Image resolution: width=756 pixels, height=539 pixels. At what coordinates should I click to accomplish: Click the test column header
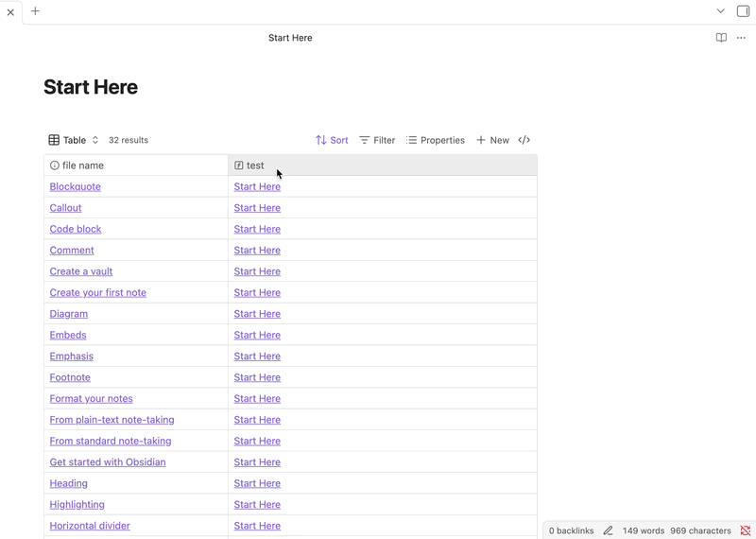click(x=255, y=165)
